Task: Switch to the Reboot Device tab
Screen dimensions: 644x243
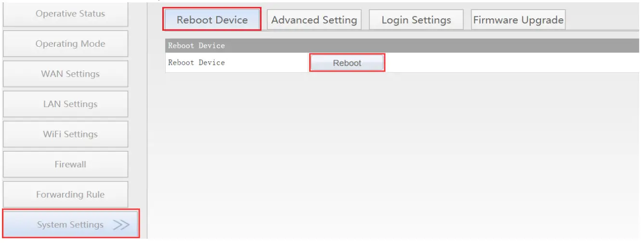Action: [212, 20]
